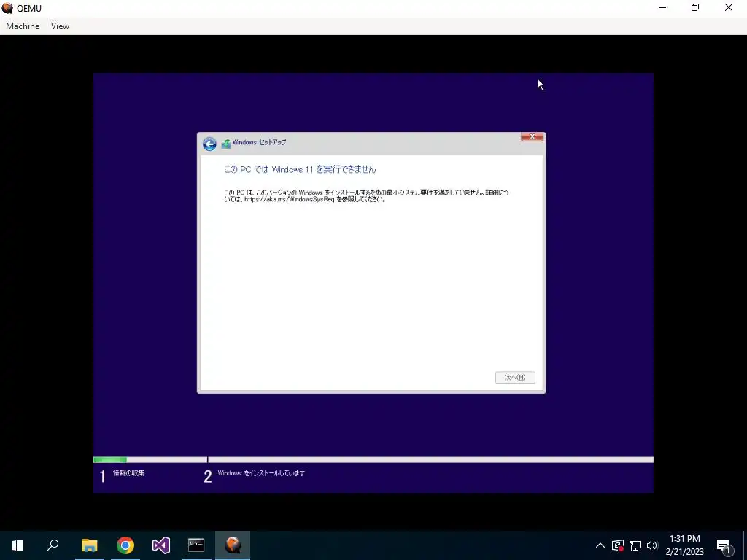Viewport: 747px width, 560px height.
Task: Open taskbar search magnifier
Action: pos(53,545)
